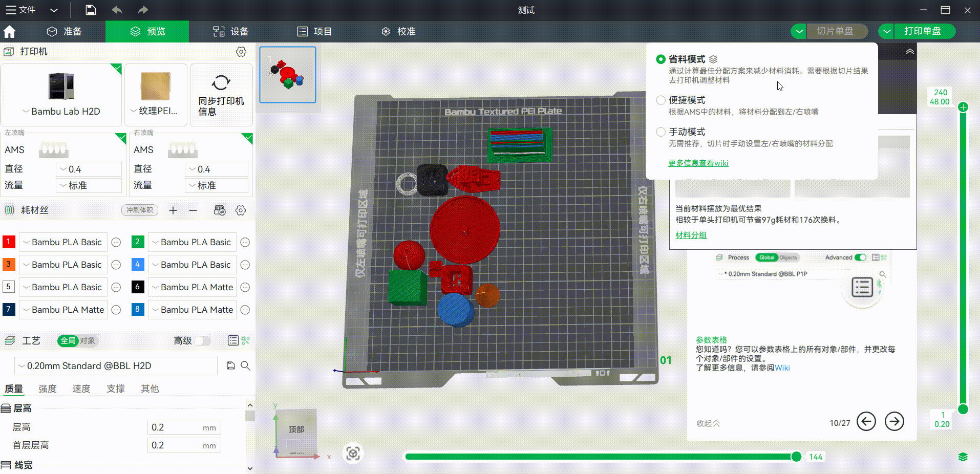Screen dimensions: 980x474
Task: Open 0.20mm Standard @BBL H2D preset dropdown
Action: 116,366
